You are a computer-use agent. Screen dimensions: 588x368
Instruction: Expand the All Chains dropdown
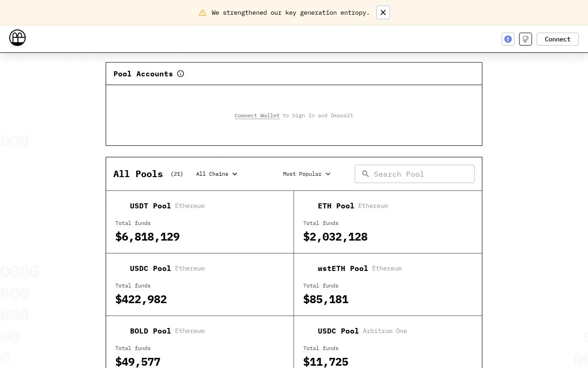[217, 174]
